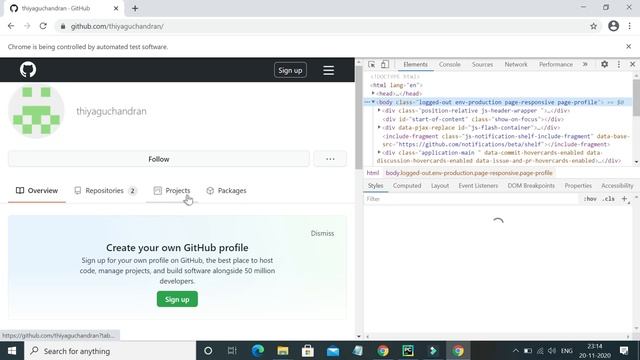
Task: Select the start-of-content div node
Action: click(x=473, y=119)
